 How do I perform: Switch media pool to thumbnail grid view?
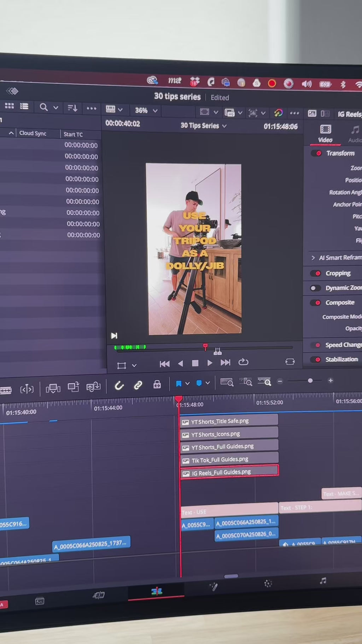tap(9, 106)
